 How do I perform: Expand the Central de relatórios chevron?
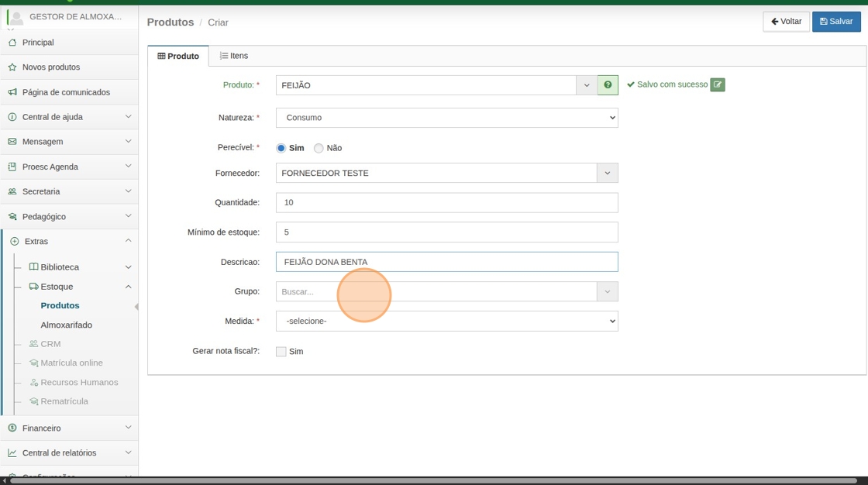pos(129,452)
